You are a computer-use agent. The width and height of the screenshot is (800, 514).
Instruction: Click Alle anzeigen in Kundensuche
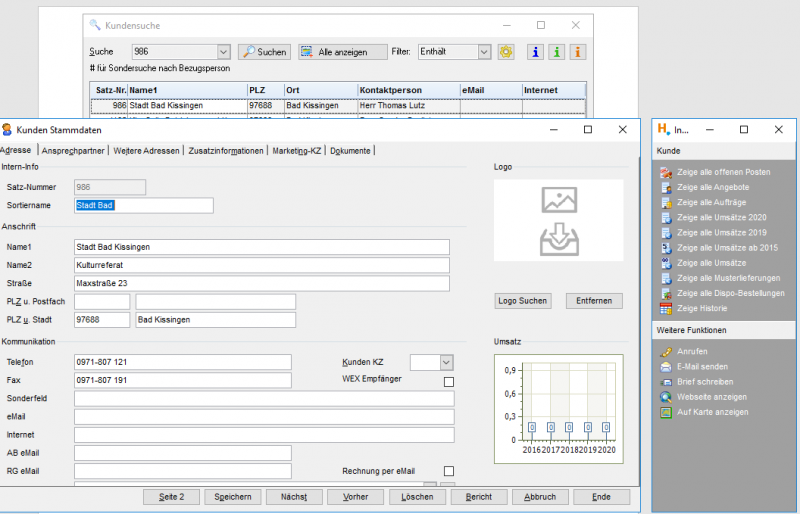pyautogui.click(x=343, y=52)
